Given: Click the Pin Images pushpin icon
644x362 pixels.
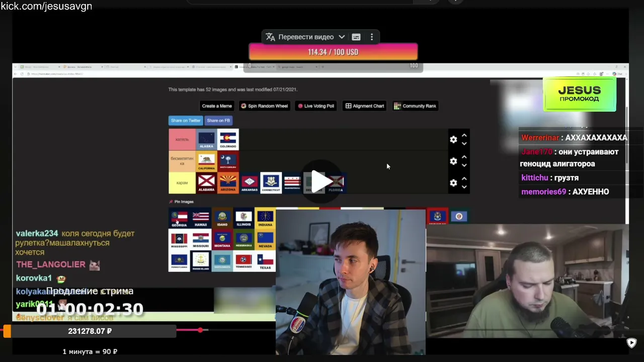Looking at the screenshot, I should pos(171,202).
